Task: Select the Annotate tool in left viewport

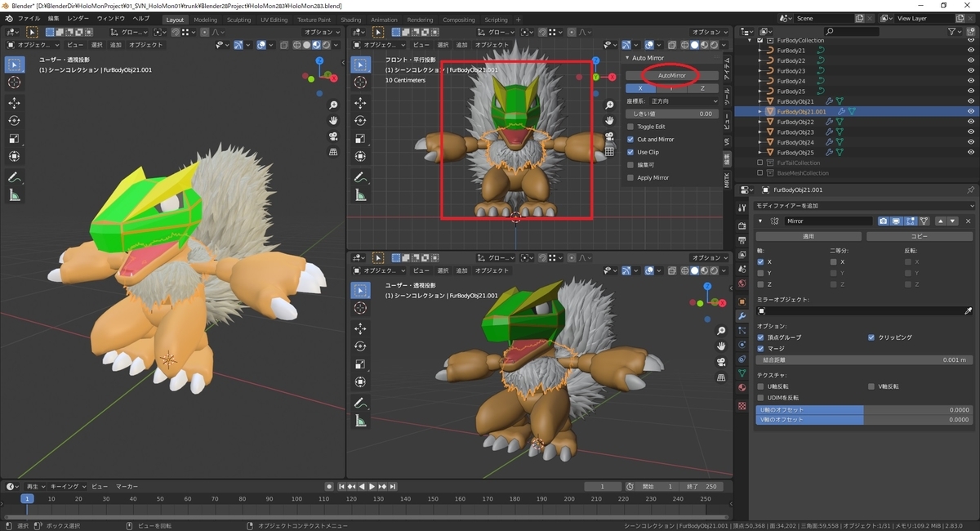Action: (15, 176)
